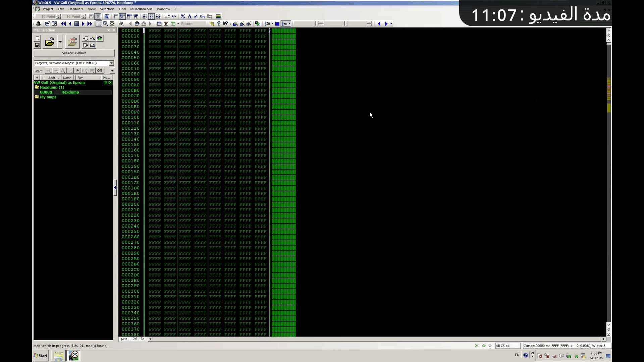Open the Windows Start menu
This screenshot has height=362, width=644.
[x=41, y=355]
